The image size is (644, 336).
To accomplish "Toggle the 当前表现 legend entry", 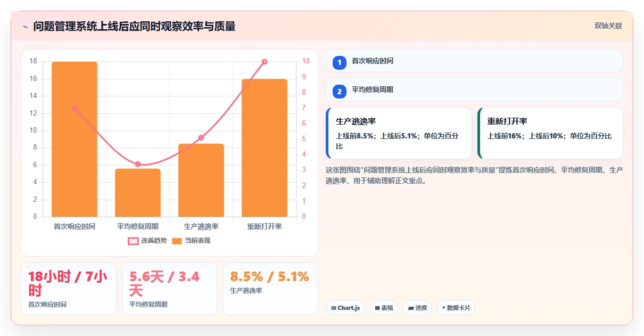I will pos(191,241).
